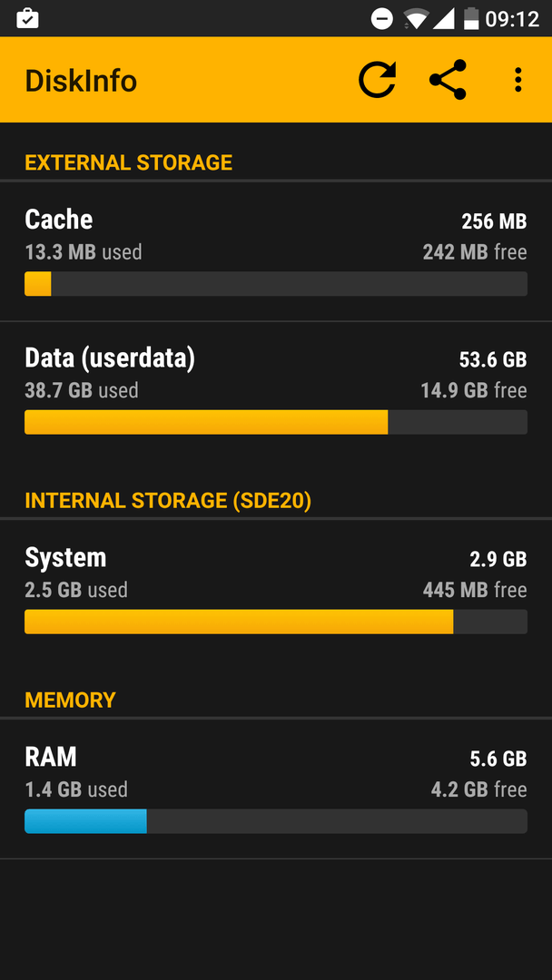Tap the Memory section header
This screenshot has width=552, height=980.
click(x=71, y=701)
